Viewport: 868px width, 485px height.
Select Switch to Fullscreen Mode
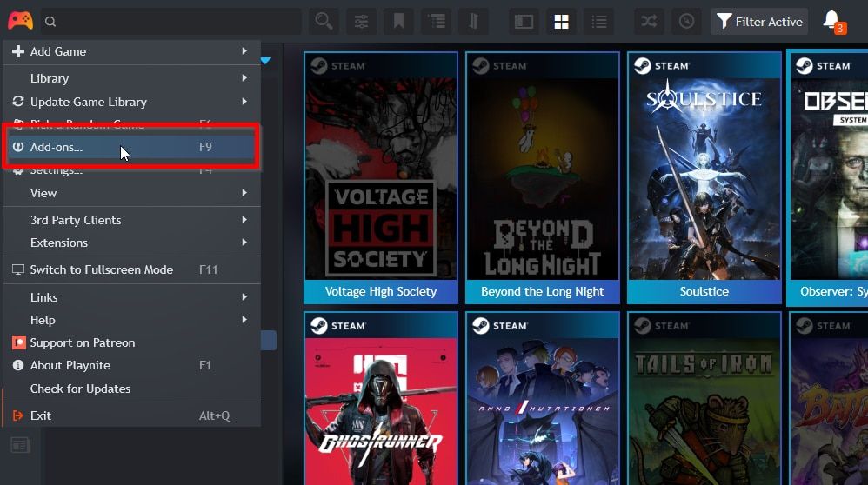click(131, 269)
